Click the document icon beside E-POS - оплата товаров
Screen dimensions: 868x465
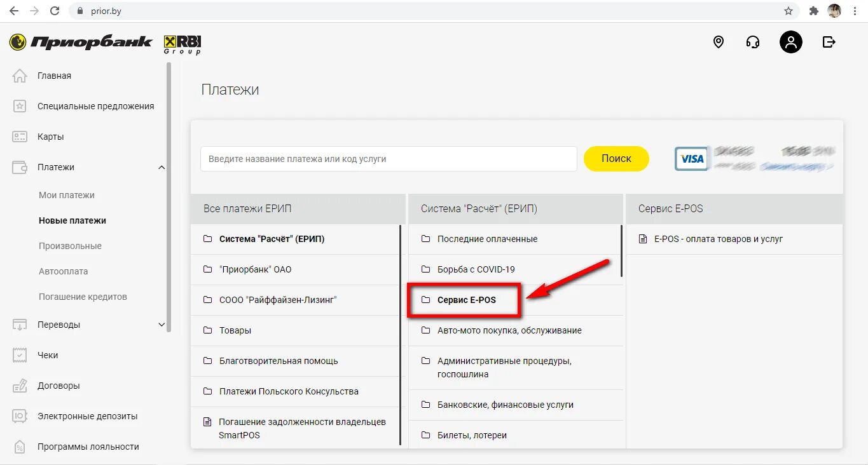[x=642, y=239]
